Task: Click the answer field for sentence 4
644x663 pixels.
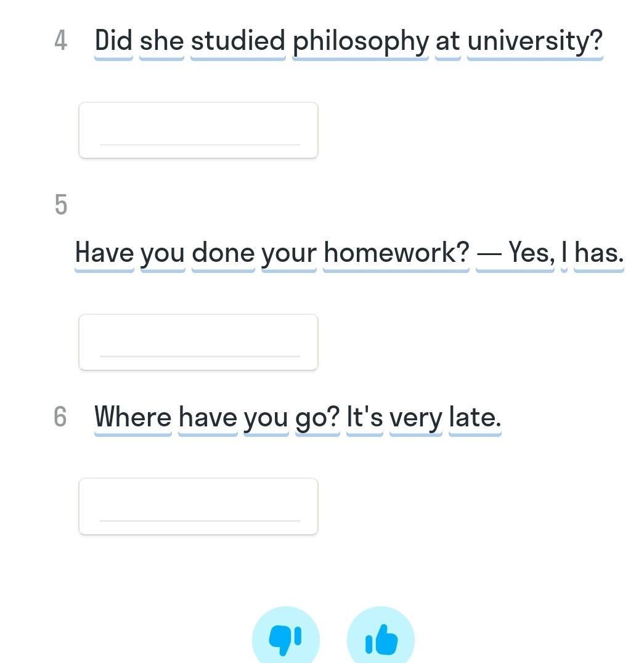Action: [198, 130]
